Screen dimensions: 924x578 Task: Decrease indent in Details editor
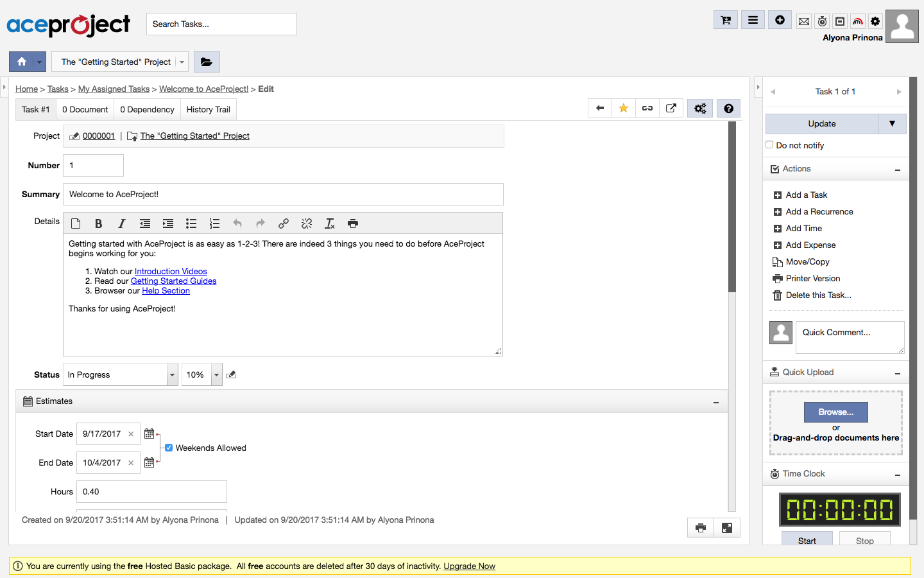145,223
